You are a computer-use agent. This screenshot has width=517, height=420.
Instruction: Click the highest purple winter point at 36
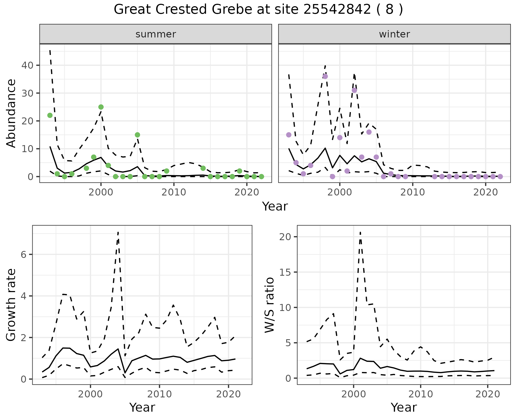[325, 76]
